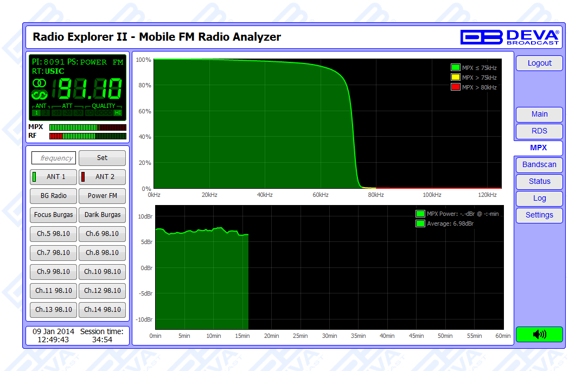Click the red MPX > 80kHz legend swatch
This screenshot has height=371, width=588.
click(456, 87)
